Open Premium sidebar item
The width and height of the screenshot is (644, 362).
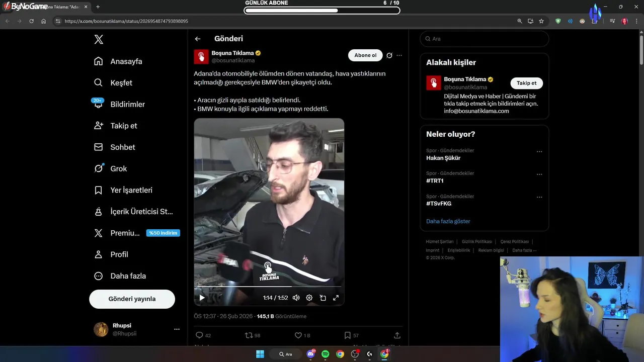click(136, 233)
